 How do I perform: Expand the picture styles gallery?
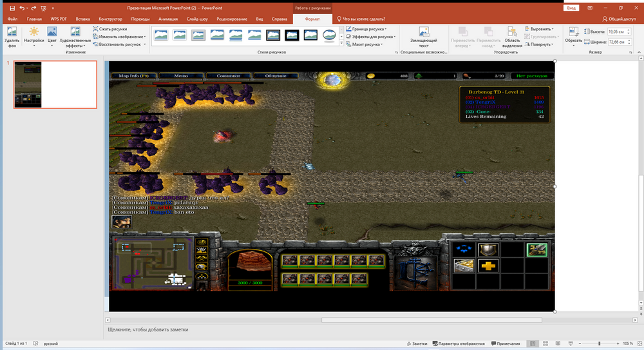click(341, 43)
